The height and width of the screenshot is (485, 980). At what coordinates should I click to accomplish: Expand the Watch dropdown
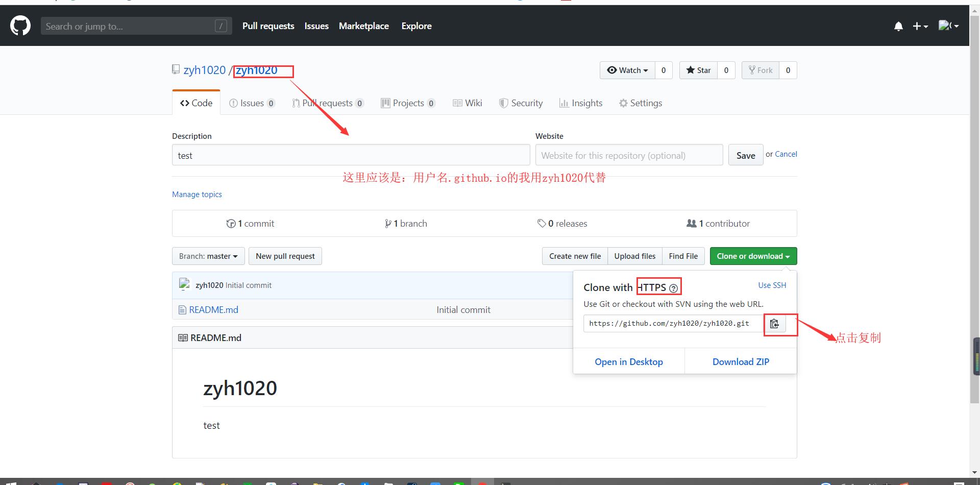[627, 70]
